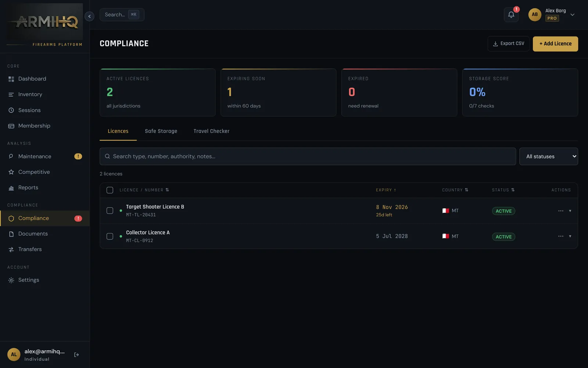The width and height of the screenshot is (588, 368).
Task: Open the Transfers page
Action: [44, 249]
